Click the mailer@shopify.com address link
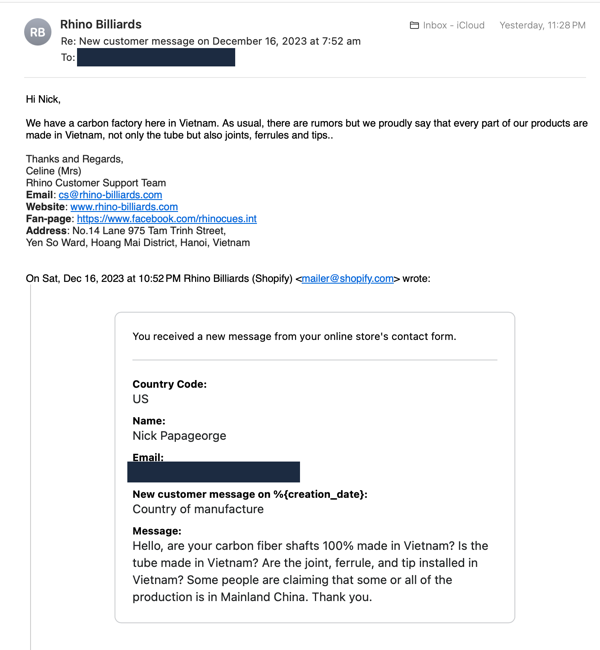Image resolution: width=600 pixels, height=650 pixels. 347,279
